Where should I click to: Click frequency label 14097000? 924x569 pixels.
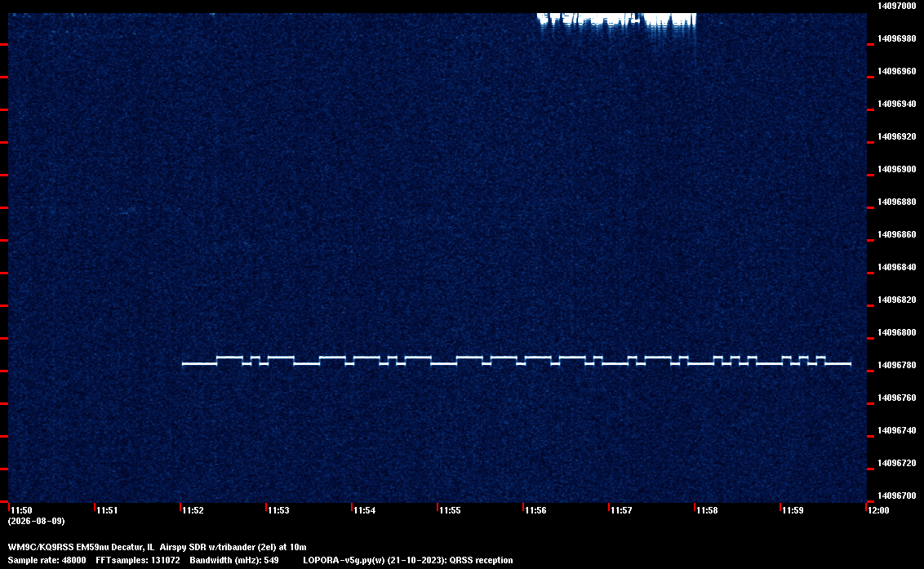click(x=896, y=6)
